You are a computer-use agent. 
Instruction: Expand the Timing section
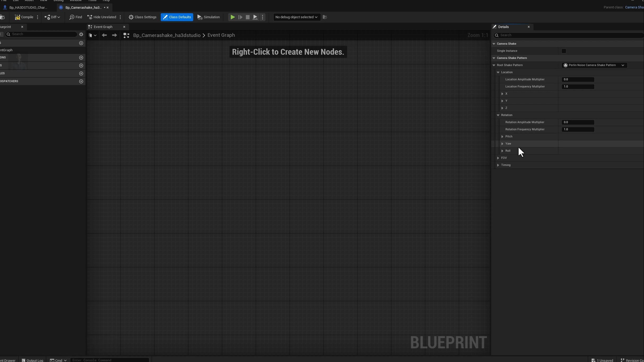click(498, 165)
